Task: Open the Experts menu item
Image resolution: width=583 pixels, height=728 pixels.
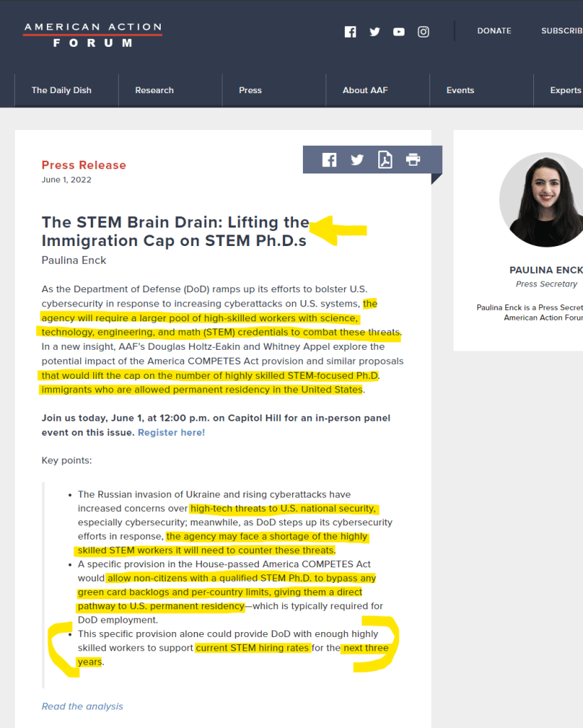Action: [x=565, y=90]
